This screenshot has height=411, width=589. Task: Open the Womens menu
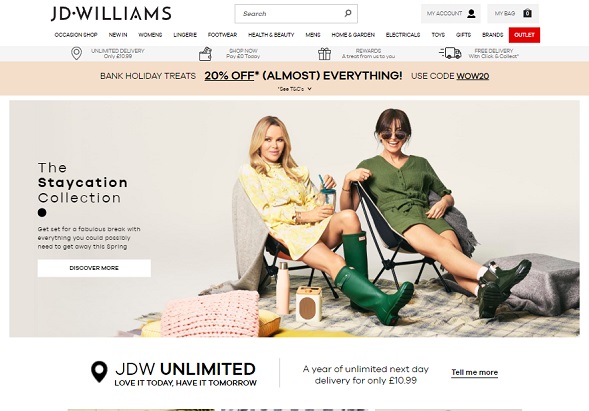click(150, 35)
